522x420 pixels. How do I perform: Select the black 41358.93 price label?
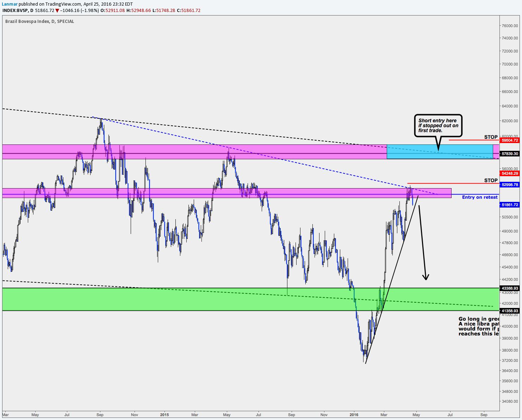click(510, 311)
